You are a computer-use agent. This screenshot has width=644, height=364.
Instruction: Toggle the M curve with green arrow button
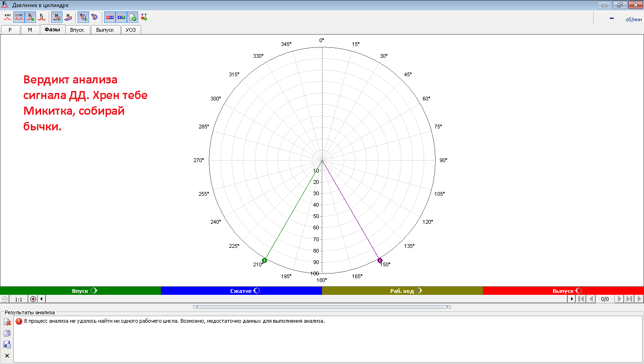(x=57, y=17)
